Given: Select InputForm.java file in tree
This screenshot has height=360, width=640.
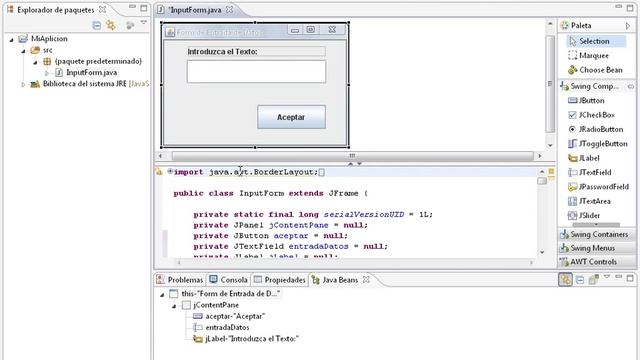Looking at the screenshot, I should [86, 72].
